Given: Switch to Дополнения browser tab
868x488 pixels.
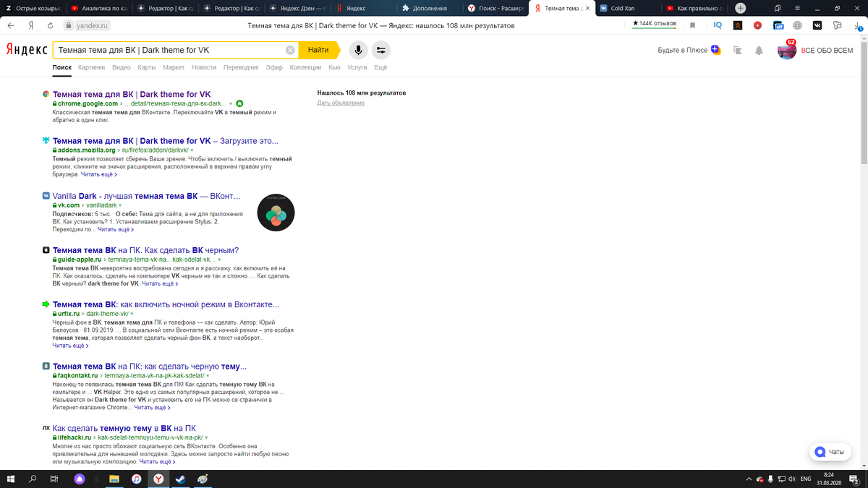Looking at the screenshot, I should [x=429, y=8].
